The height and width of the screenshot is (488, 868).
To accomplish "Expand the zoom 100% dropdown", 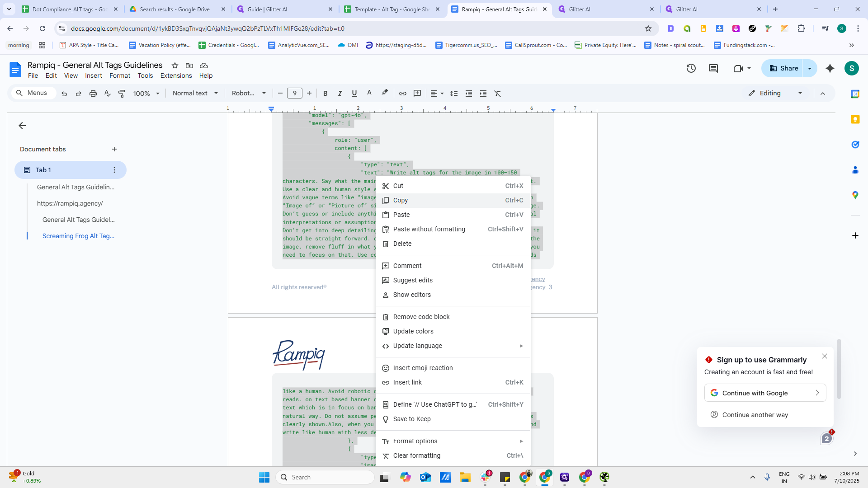I will 146,94.
